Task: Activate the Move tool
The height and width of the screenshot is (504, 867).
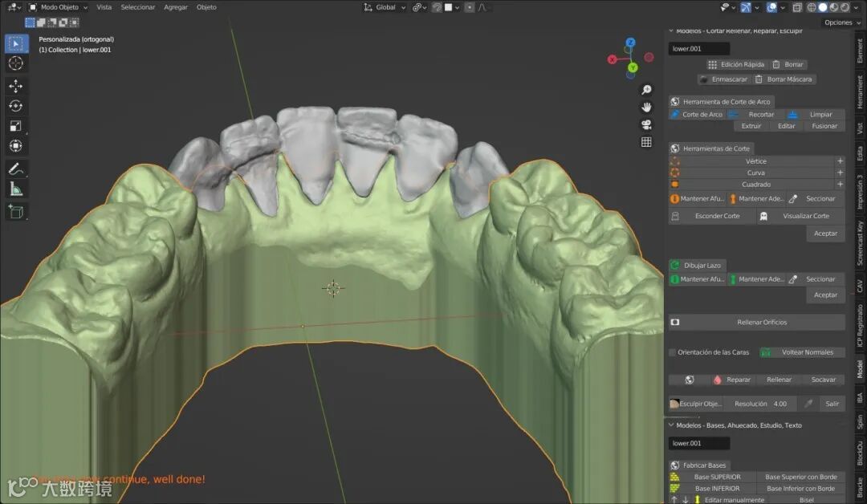Action: pos(15,86)
